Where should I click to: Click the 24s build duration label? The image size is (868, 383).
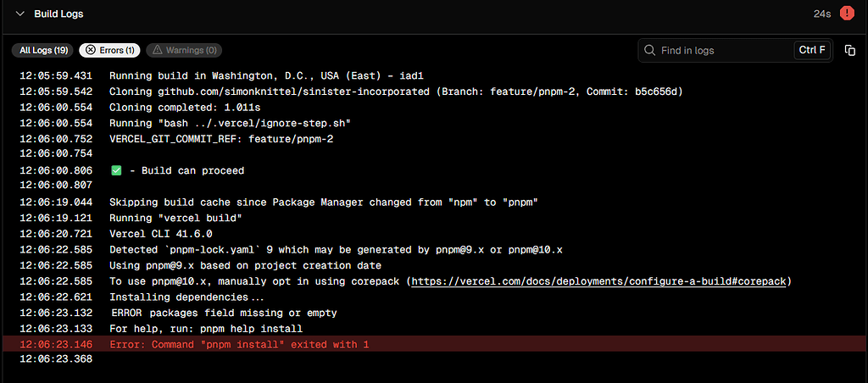point(821,14)
